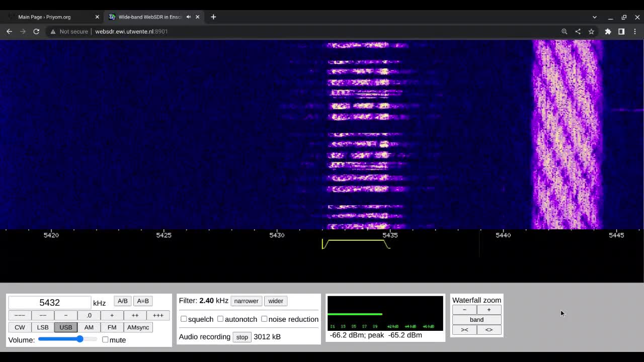This screenshot has width=644, height=362.
Task: Tune down large step with --- button
Action: click(20, 315)
